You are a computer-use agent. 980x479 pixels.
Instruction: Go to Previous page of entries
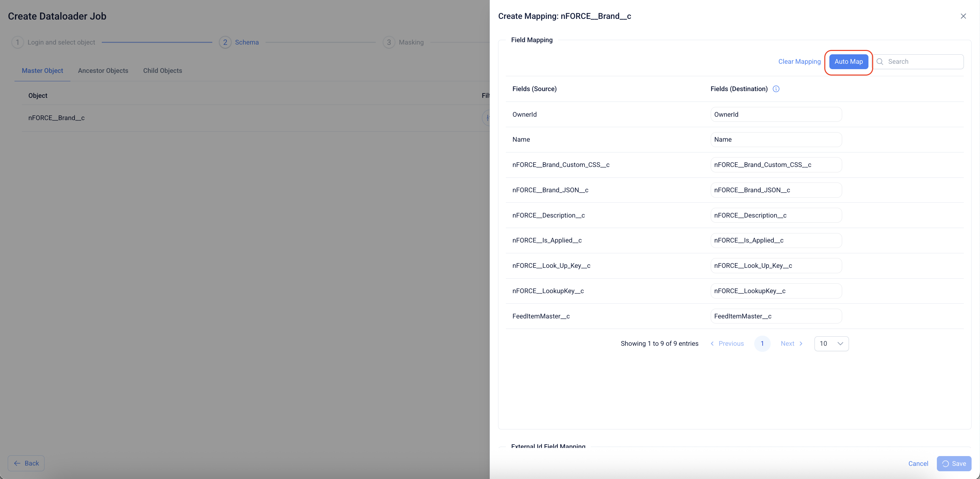coord(727,343)
